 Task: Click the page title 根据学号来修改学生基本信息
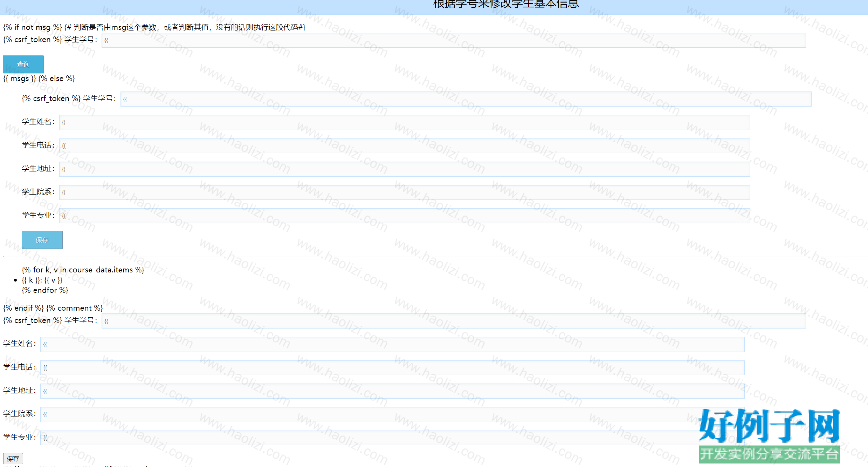pos(506,4)
